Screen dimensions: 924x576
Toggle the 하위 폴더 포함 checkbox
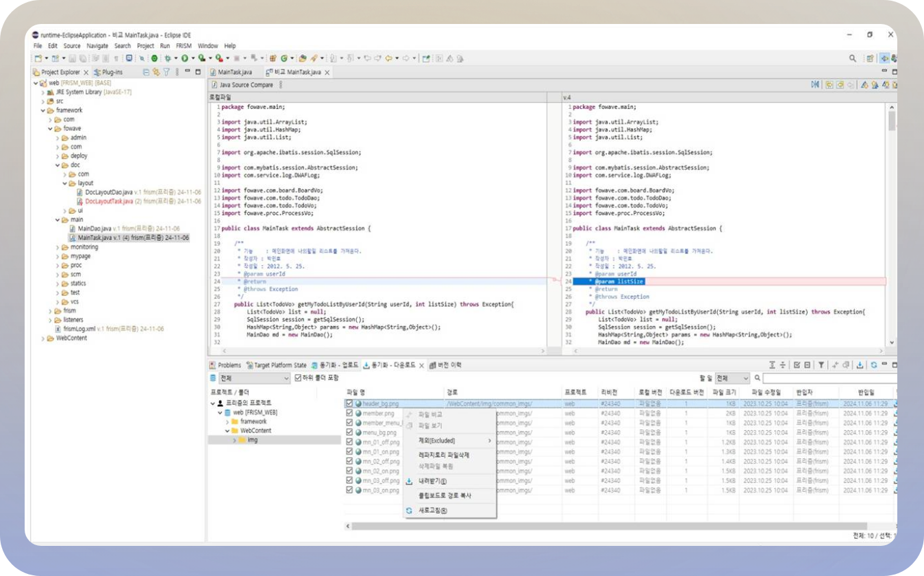(x=298, y=378)
